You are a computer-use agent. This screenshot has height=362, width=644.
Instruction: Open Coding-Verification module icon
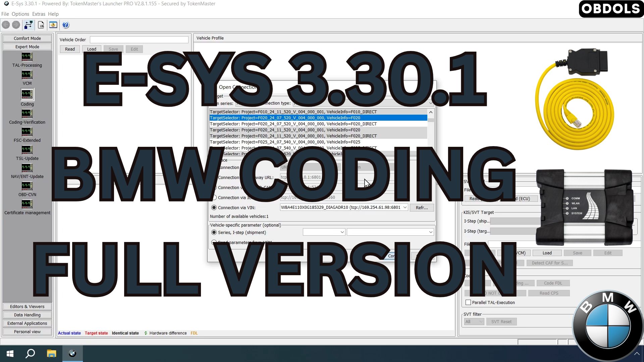pyautogui.click(x=27, y=113)
